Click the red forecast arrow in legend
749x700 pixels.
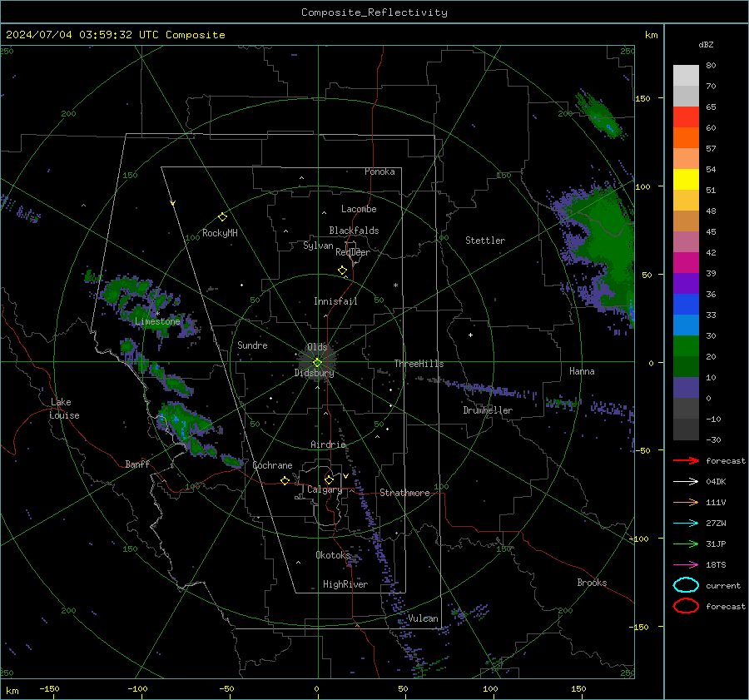pyautogui.click(x=686, y=460)
